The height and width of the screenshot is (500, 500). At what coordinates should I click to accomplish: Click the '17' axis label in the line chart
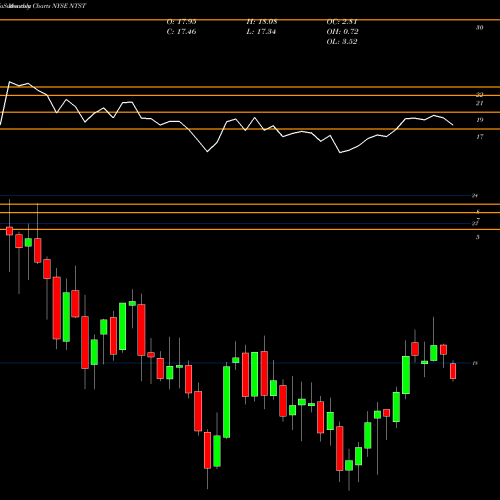click(479, 137)
